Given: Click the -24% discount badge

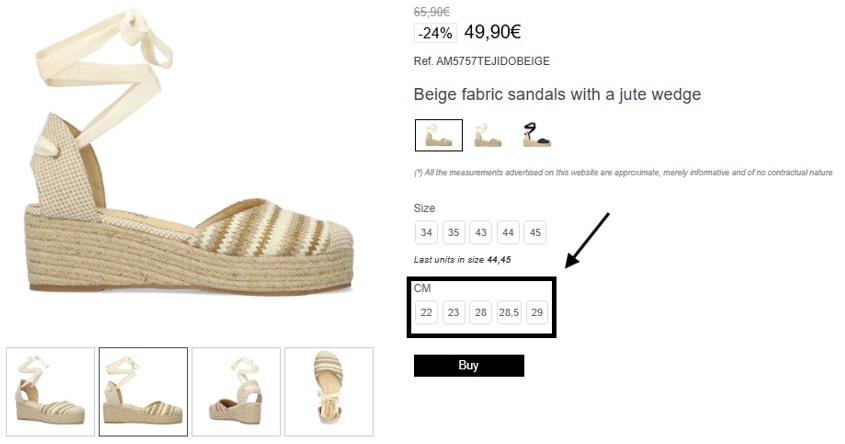Looking at the screenshot, I should click(435, 33).
